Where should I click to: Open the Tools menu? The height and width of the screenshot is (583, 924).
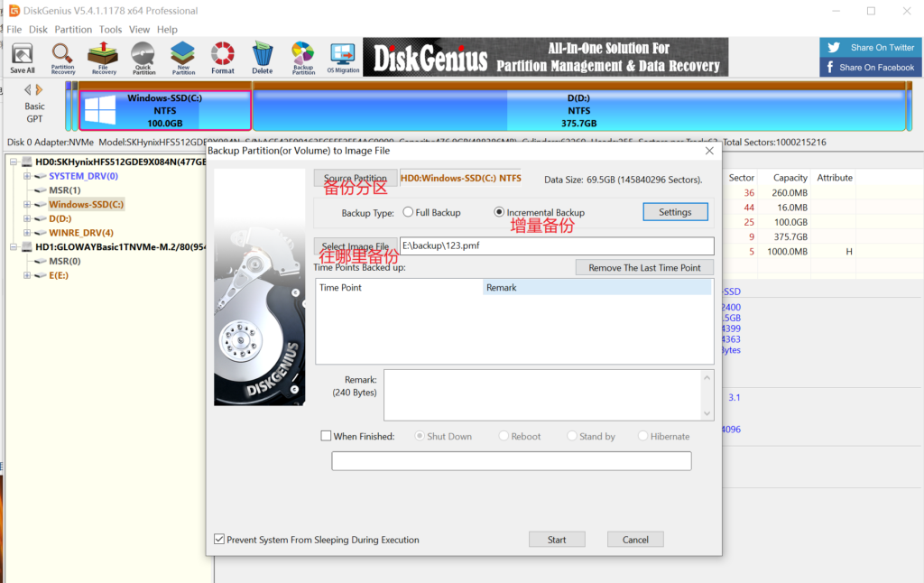[x=110, y=30]
